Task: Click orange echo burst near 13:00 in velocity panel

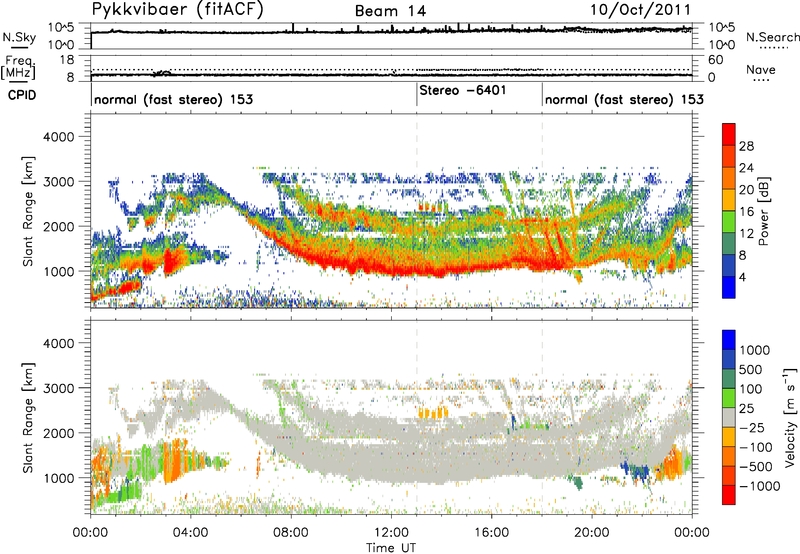Action: [x=434, y=412]
